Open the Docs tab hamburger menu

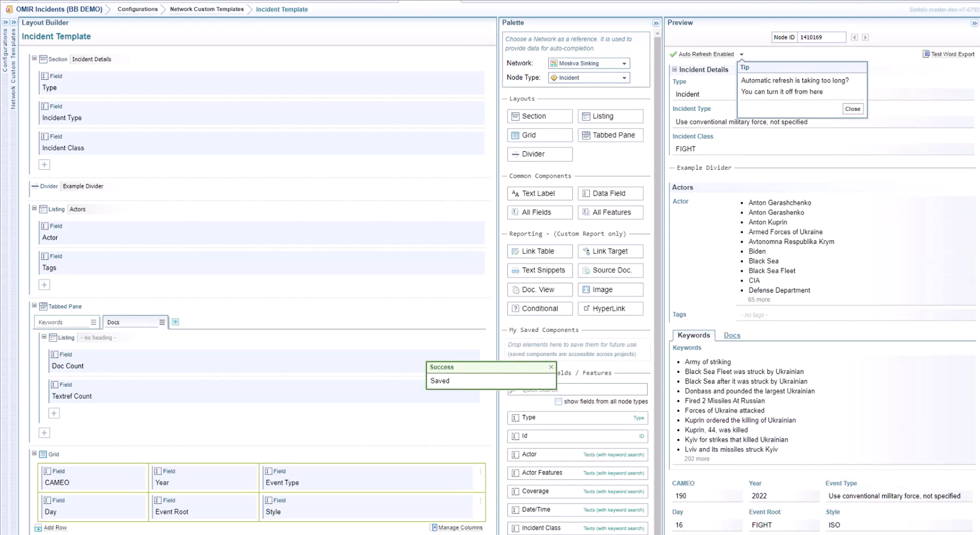click(x=162, y=322)
